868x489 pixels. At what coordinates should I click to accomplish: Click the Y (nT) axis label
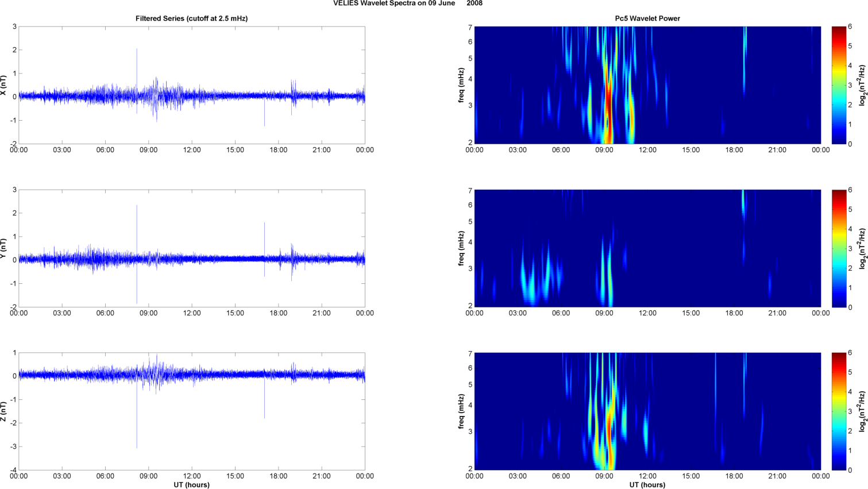coord(4,248)
